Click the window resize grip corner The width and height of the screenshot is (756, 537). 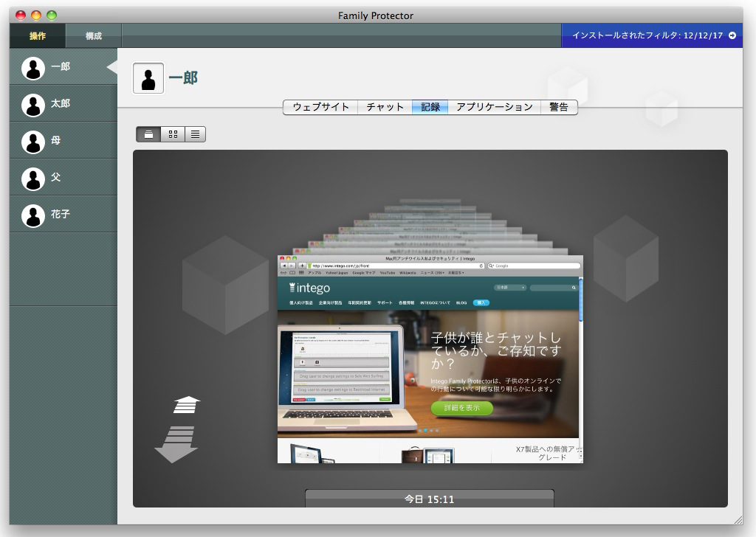pyautogui.click(x=738, y=519)
